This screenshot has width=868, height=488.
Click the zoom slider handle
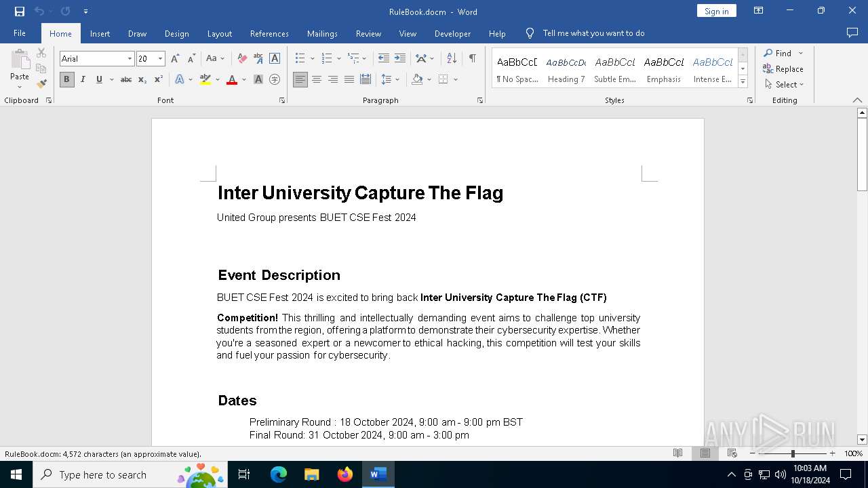[x=793, y=453]
